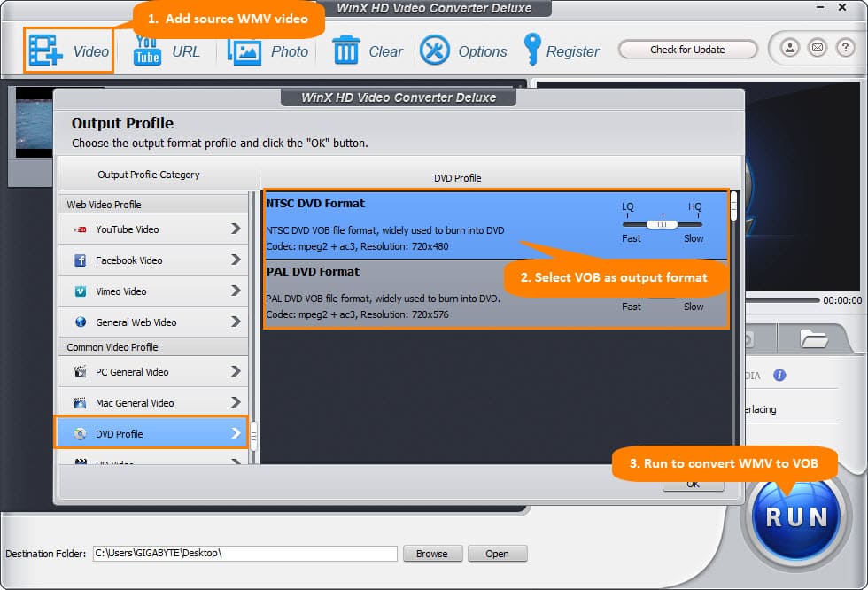The width and height of the screenshot is (868, 590).
Task: Click the Common Video Profile header
Action: 153,347
